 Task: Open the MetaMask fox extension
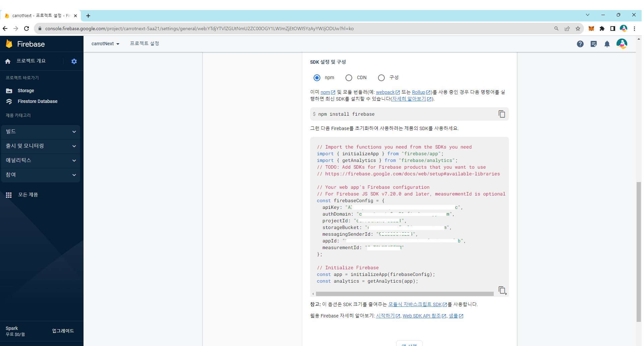pyautogui.click(x=591, y=28)
